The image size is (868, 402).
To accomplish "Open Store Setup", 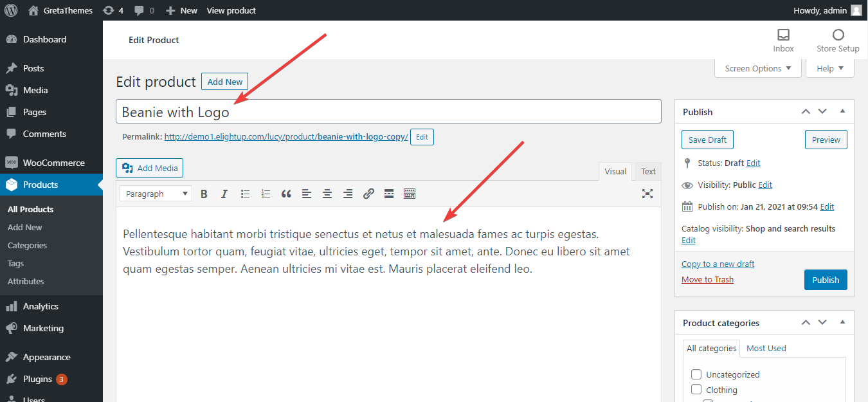I will click(837, 39).
